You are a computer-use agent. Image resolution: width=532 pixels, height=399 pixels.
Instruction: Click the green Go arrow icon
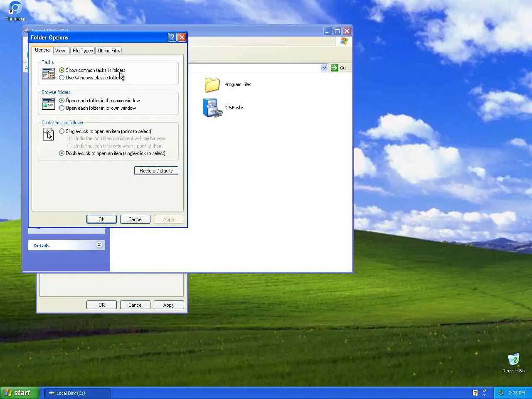pos(335,68)
